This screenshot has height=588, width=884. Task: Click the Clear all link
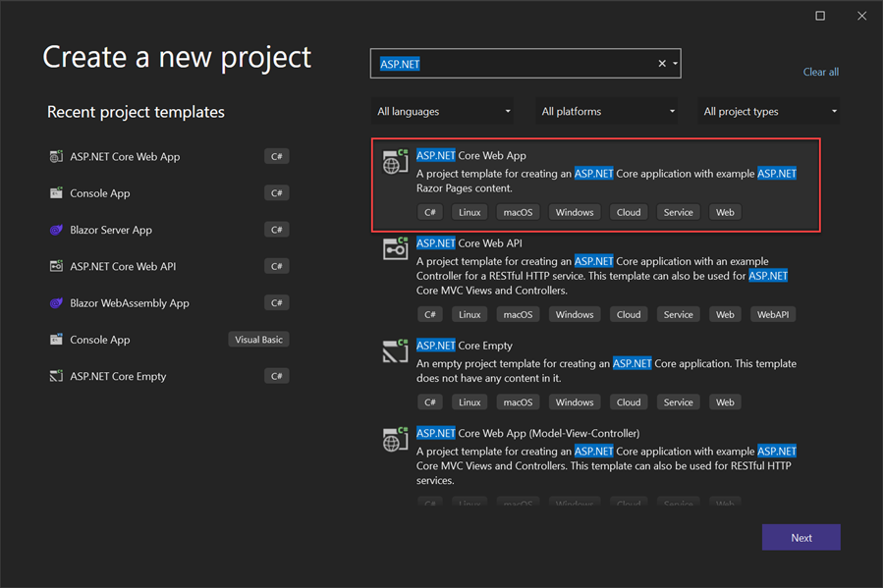tap(821, 72)
